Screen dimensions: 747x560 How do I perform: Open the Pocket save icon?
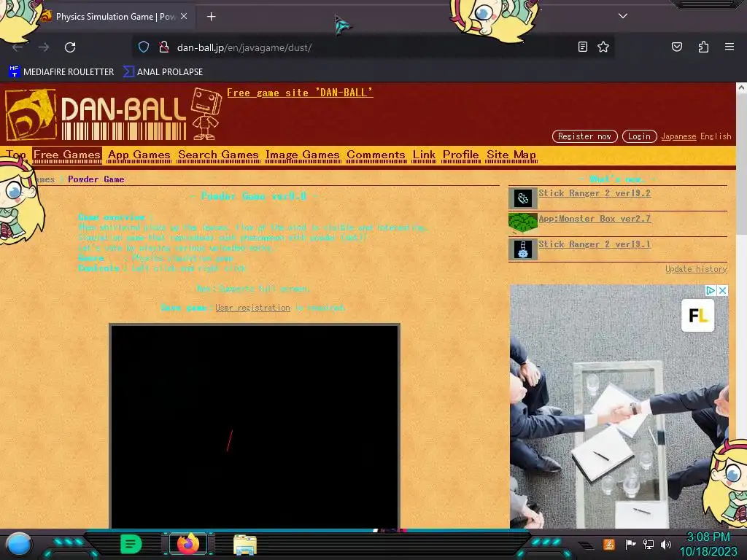click(x=677, y=47)
